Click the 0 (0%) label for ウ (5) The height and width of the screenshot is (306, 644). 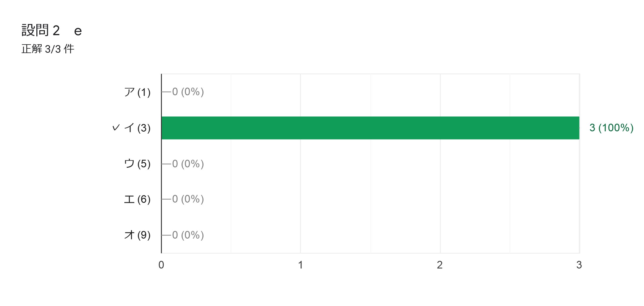(x=188, y=164)
